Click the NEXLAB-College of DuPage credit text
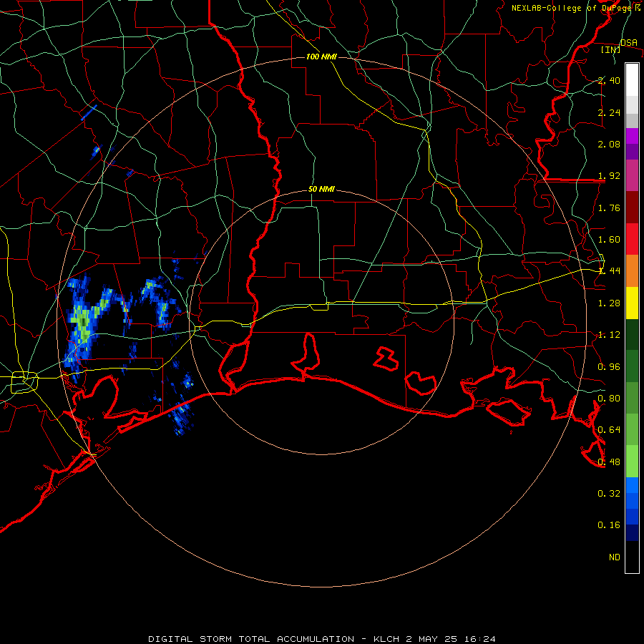 pos(575,8)
